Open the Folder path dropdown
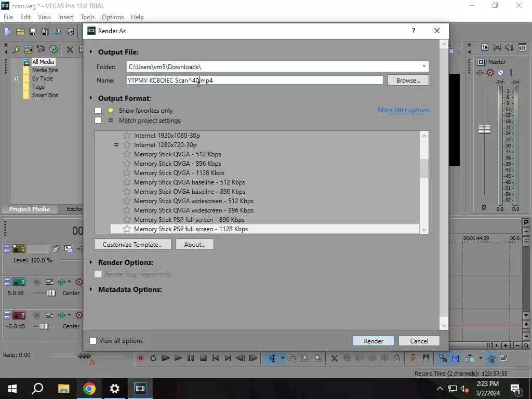The height and width of the screenshot is (399, 532). tap(424, 66)
